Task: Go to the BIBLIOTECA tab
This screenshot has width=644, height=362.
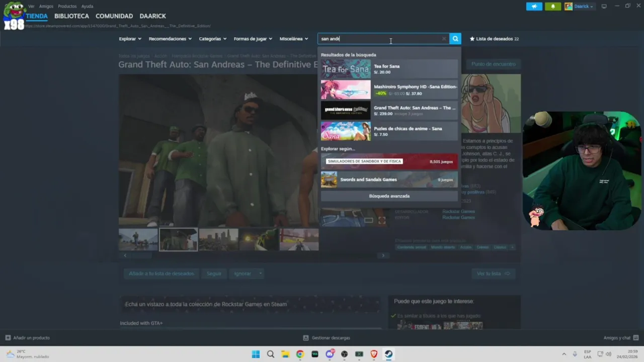Action: coord(71,16)
